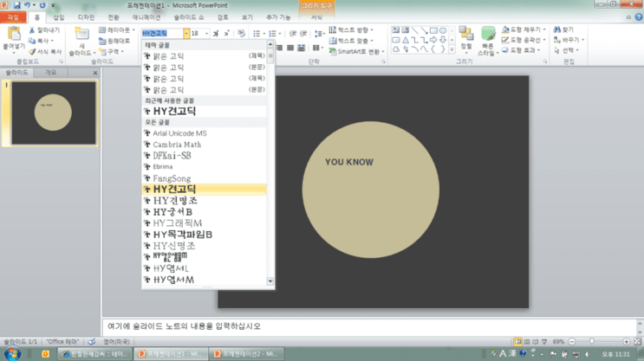The image size is (644, 361).
Task: Switch to the Outline (개요) pane tab
Action: 50,72
